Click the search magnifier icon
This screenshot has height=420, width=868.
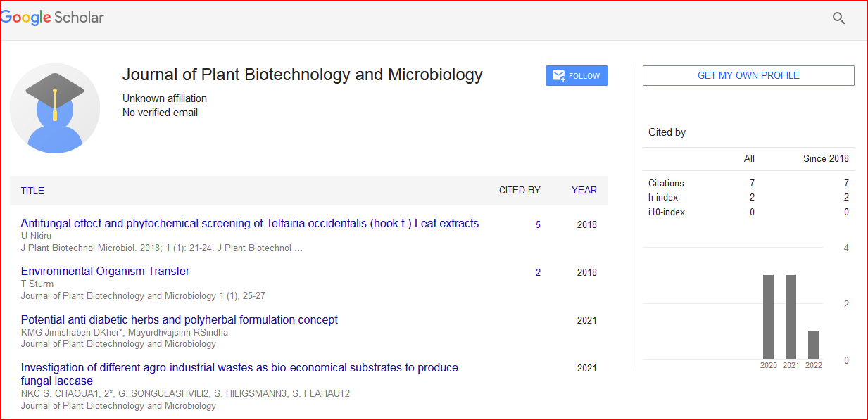[x=838, y=18]
